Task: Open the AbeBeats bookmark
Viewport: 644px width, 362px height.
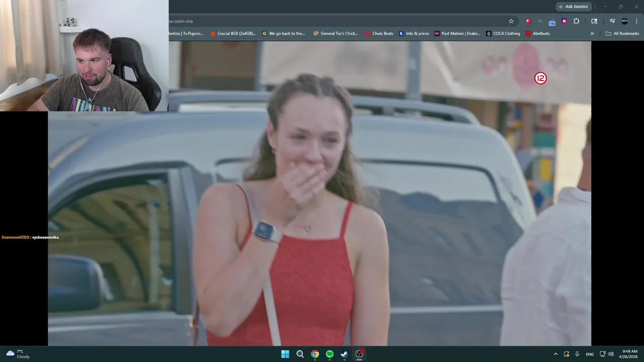Action: (537, 33)
